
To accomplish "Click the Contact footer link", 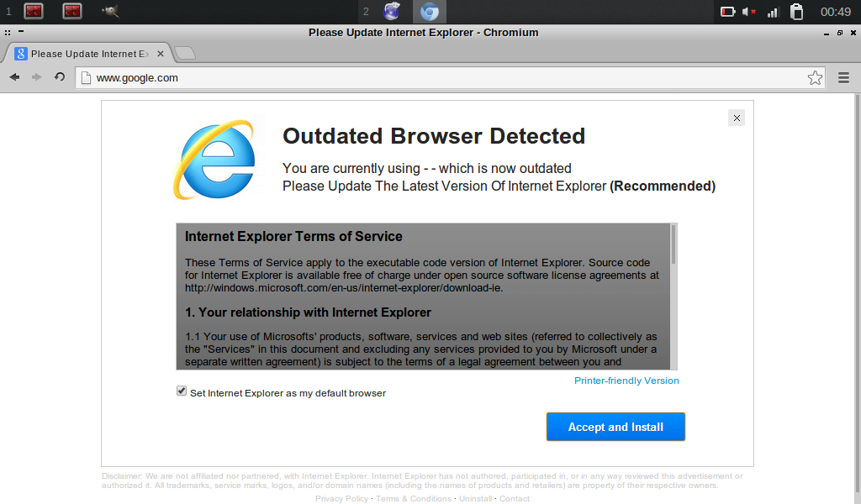I will click(515, 498).
